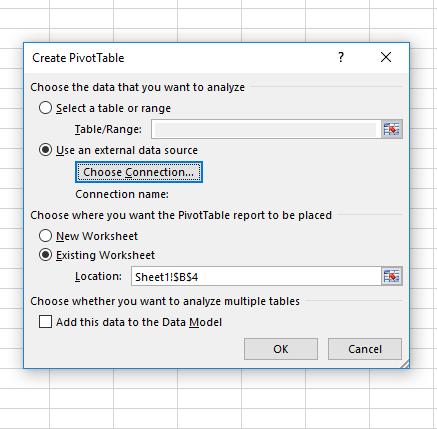Enable 'Add this data to the Data Model'

45,322
